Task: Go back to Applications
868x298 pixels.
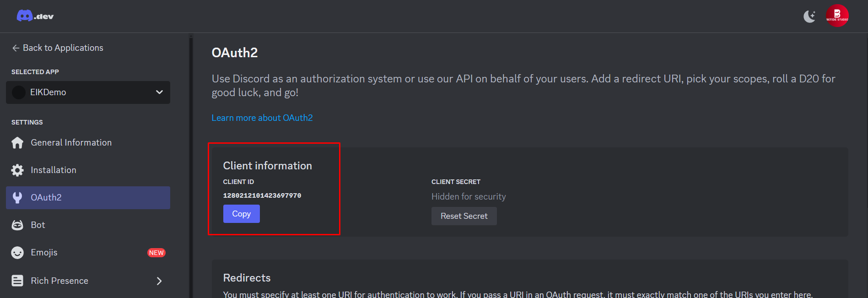Action: pos(63,48)
